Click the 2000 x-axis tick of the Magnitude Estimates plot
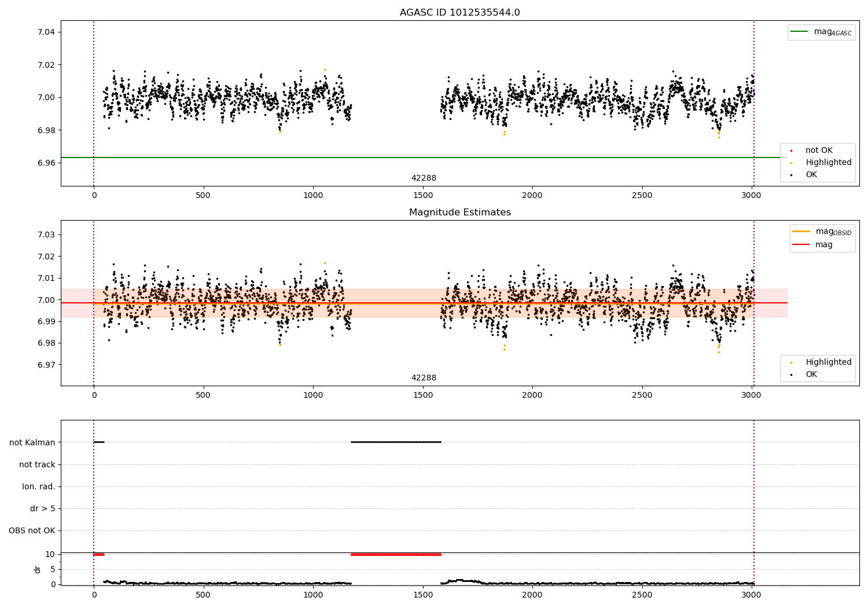This screenshot has height=608, width=868. 532,395
